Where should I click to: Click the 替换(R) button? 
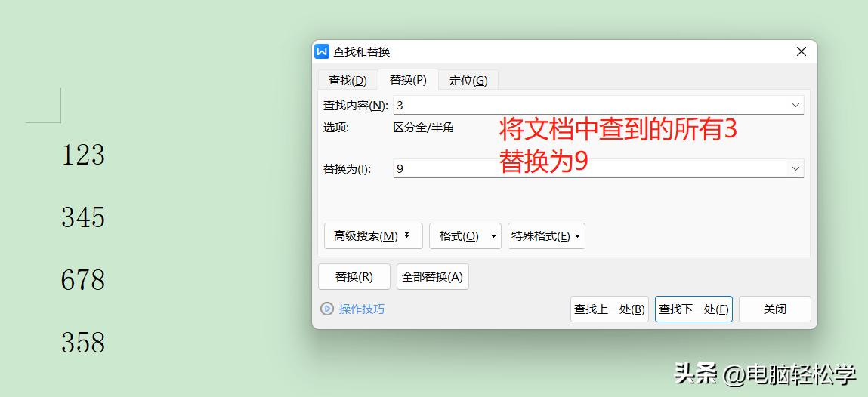pyautogui.click(x=354, y=276)
